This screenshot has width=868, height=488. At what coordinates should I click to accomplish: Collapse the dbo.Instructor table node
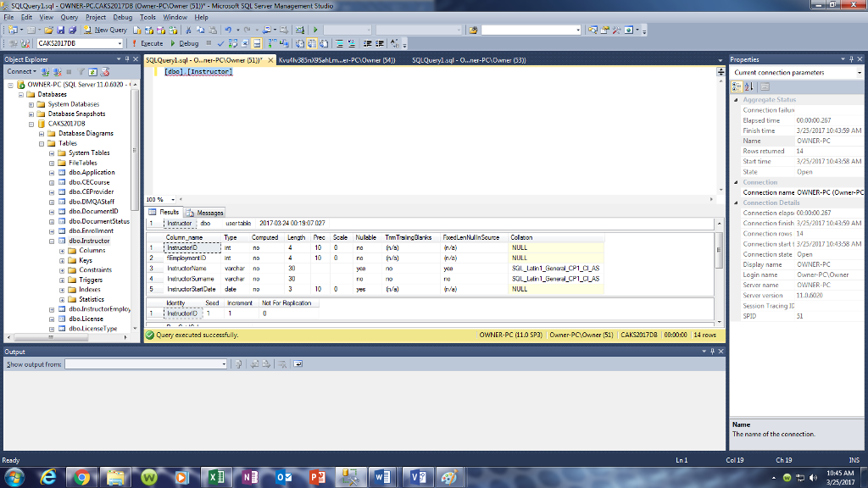[51, 240]
